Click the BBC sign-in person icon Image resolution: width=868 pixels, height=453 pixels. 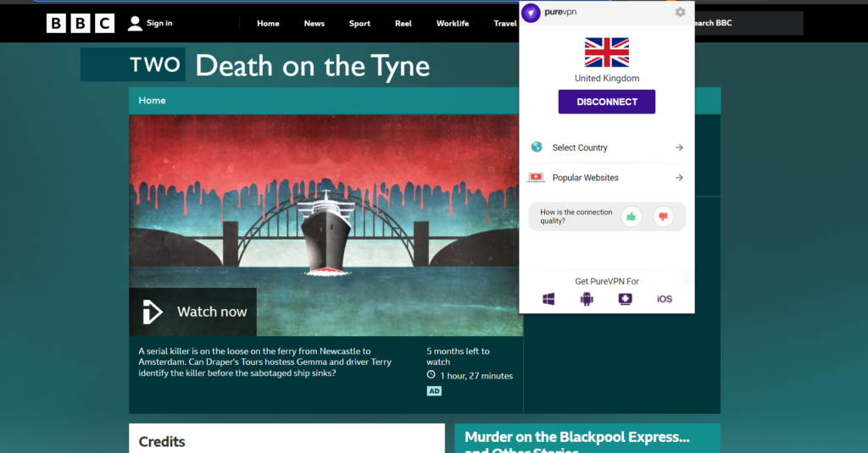coord(135,24)
